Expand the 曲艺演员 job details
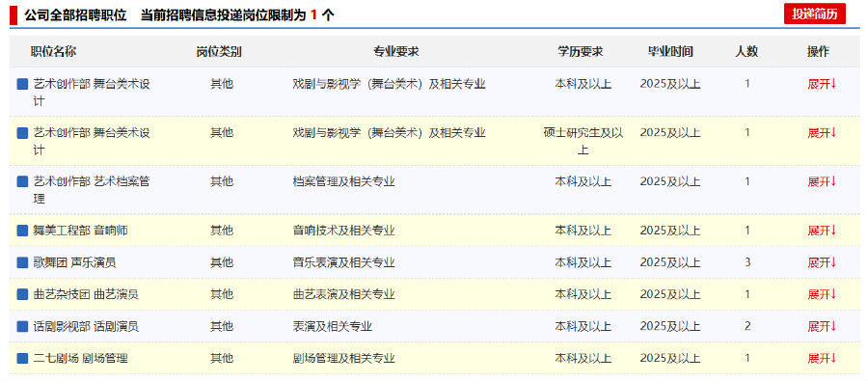The height and width of the screenshot is (382, 868). click(x=822, y=294)
